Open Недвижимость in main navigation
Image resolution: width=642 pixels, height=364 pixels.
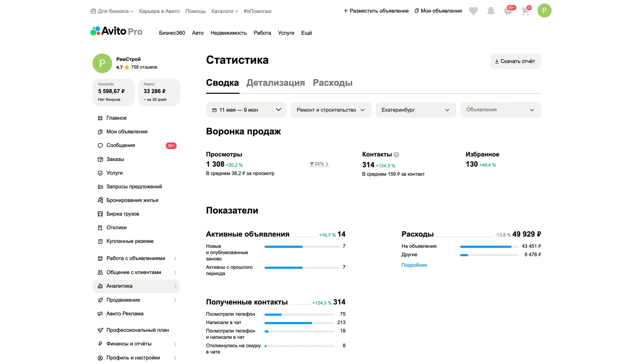coord(228,33)
